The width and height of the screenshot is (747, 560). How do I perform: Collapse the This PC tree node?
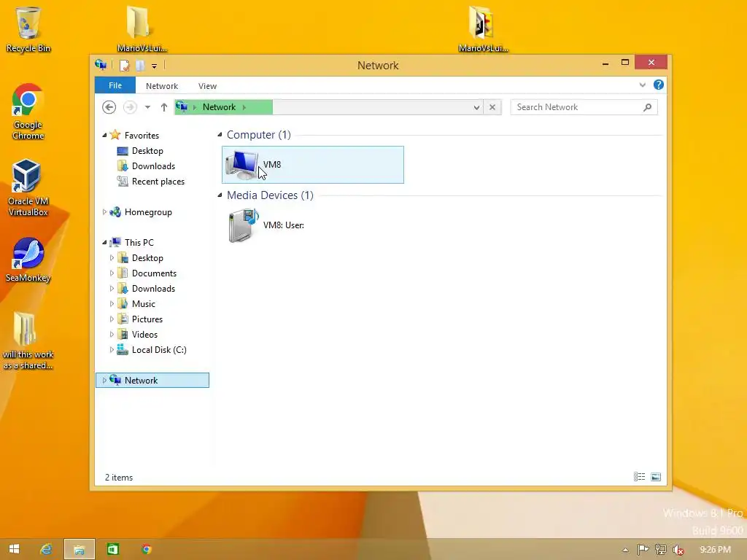(104, 242)
